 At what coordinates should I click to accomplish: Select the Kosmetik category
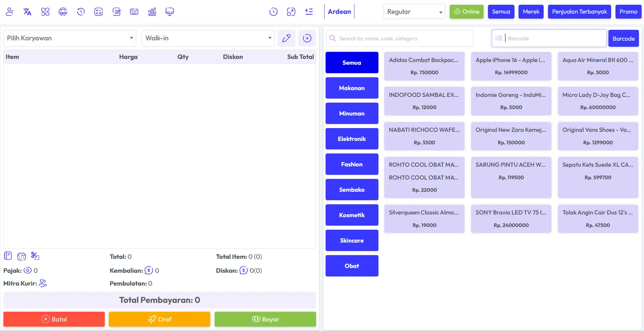point(352,215)
